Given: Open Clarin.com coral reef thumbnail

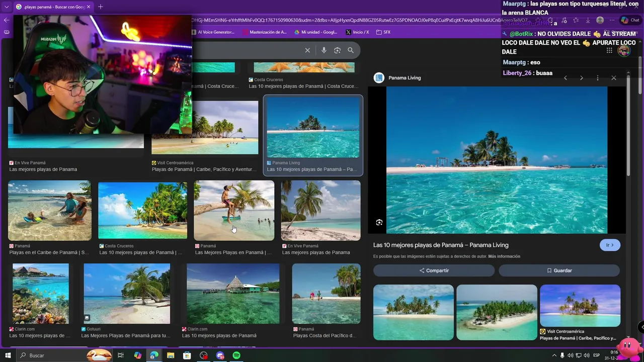Looking at the screenshot, I should click(x=41, y=293).
